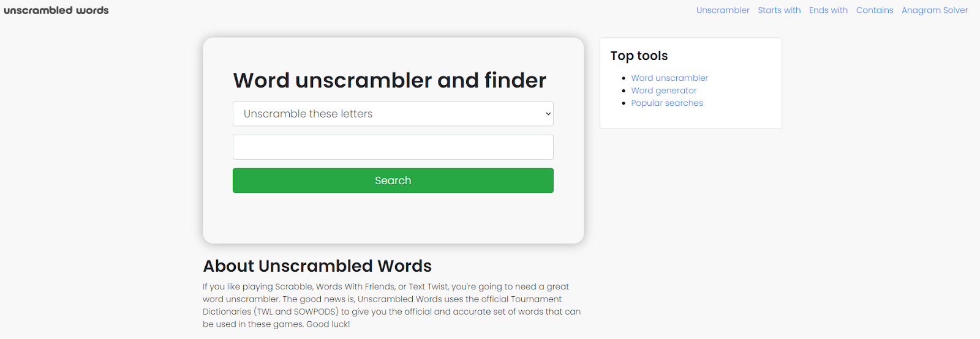Click the unscrambled words site logo
The width and height of the screenshot is (980, 339).
(56, 10)
